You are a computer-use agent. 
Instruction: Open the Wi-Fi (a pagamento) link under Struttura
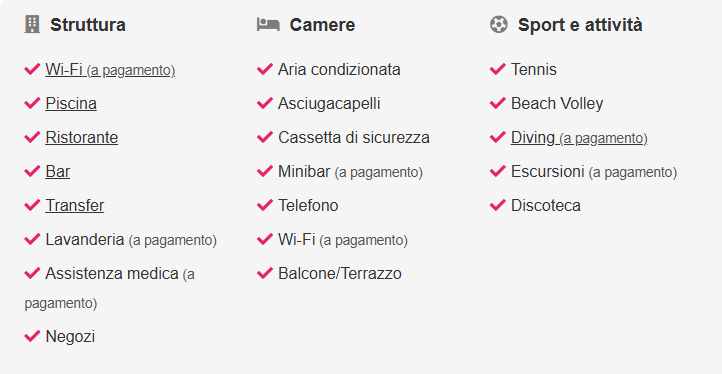(110, 70)
